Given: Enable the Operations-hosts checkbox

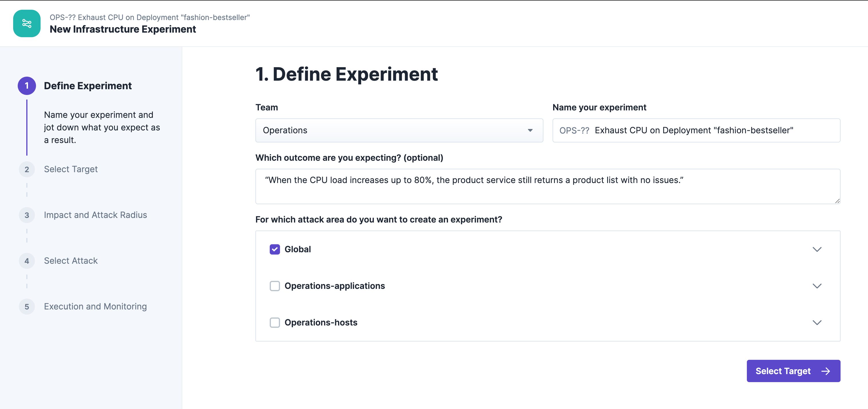Looking at the screenshot, I should pos(275,323).
